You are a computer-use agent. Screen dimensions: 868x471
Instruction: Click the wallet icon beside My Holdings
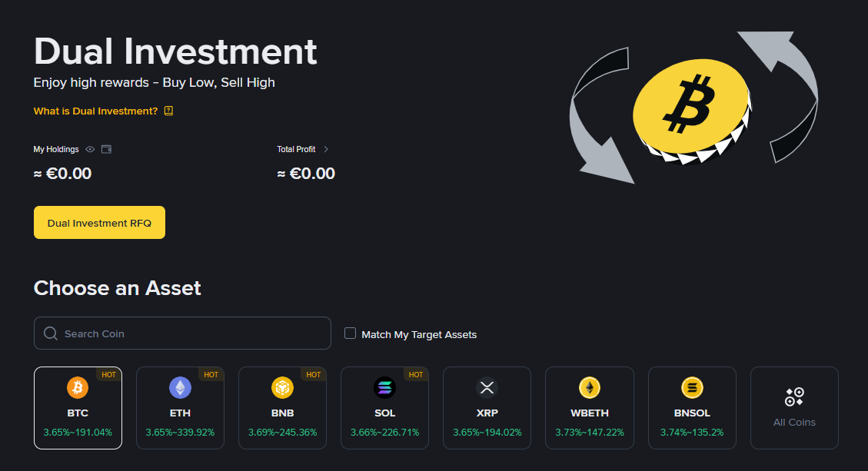click(107, 149)
